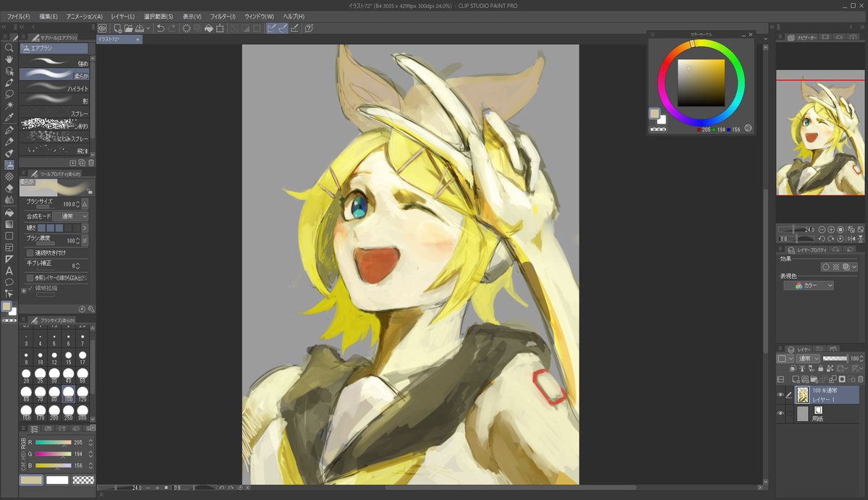The height and width of the screenshot is (500, 868).
Task: Select the Auto select magic wand tool
Action: coord(9,106)
